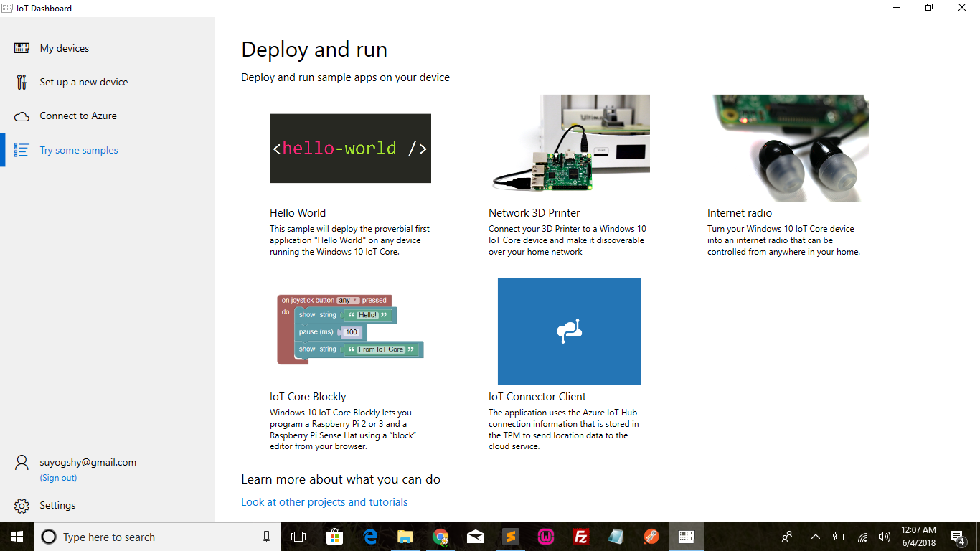This screenshot has height=551, width=980.
Task: Select the Network 3D Printer title
Action: click(534, 213)
